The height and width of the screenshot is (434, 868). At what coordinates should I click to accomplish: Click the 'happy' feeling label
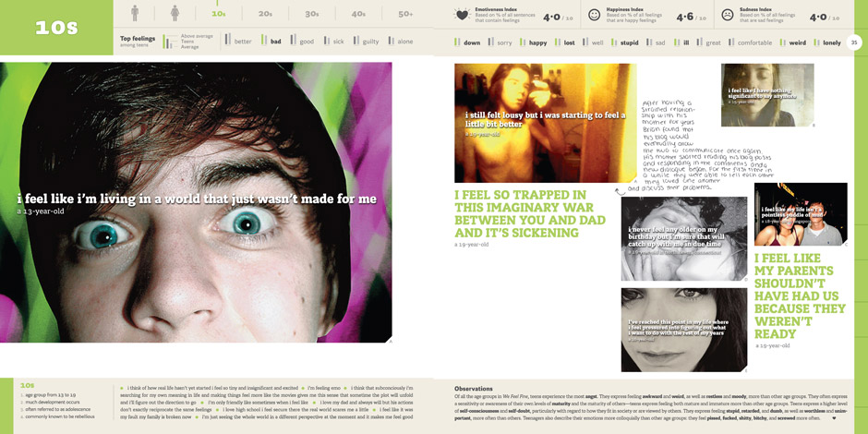coord(537,42)
